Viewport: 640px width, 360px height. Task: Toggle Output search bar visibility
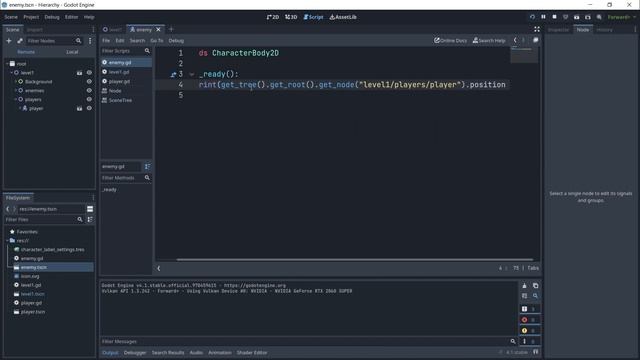[536, 296]
